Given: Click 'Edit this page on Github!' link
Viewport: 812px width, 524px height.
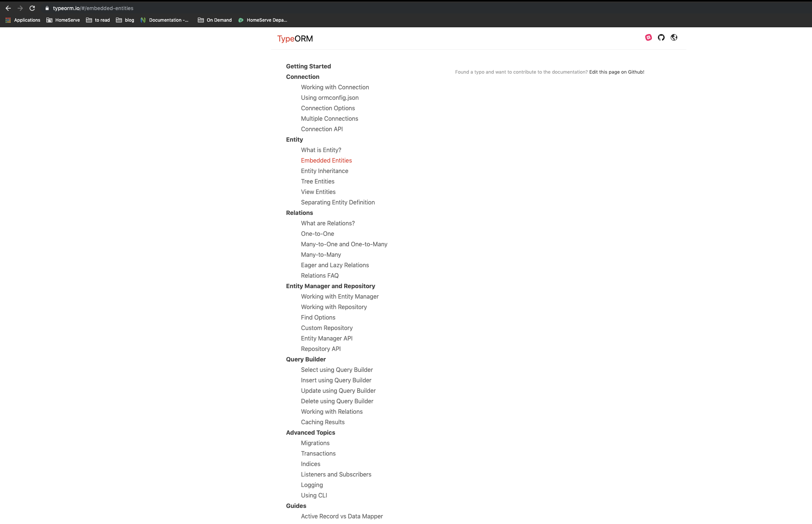Looking at the screenshot, I should tap(616, 72).
